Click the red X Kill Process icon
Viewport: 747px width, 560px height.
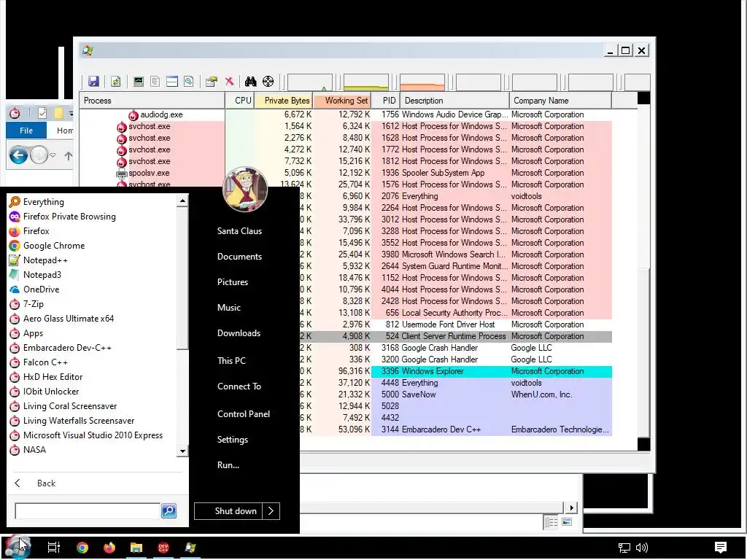click(x=230, y=82)
